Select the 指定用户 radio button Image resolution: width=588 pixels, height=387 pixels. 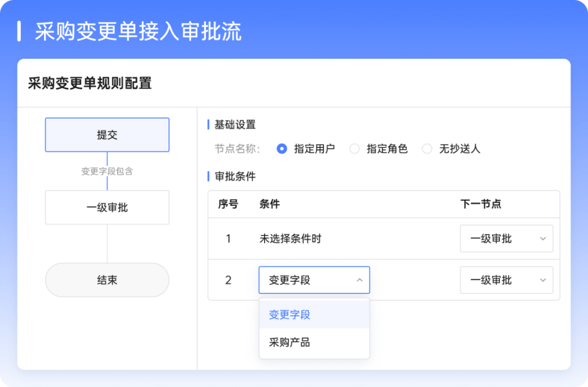(x=281, y=149)
